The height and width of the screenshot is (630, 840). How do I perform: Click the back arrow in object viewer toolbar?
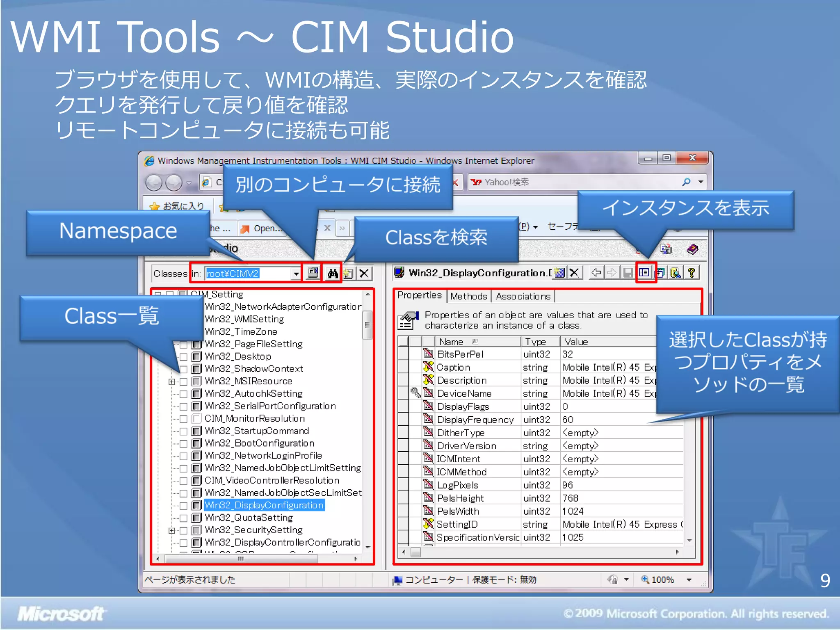click(596, 273)
